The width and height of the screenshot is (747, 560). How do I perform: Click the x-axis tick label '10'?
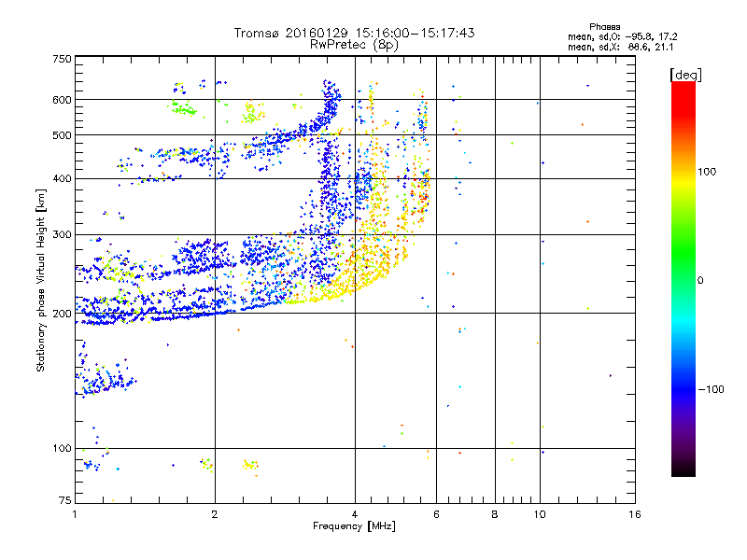pos(540,514)
